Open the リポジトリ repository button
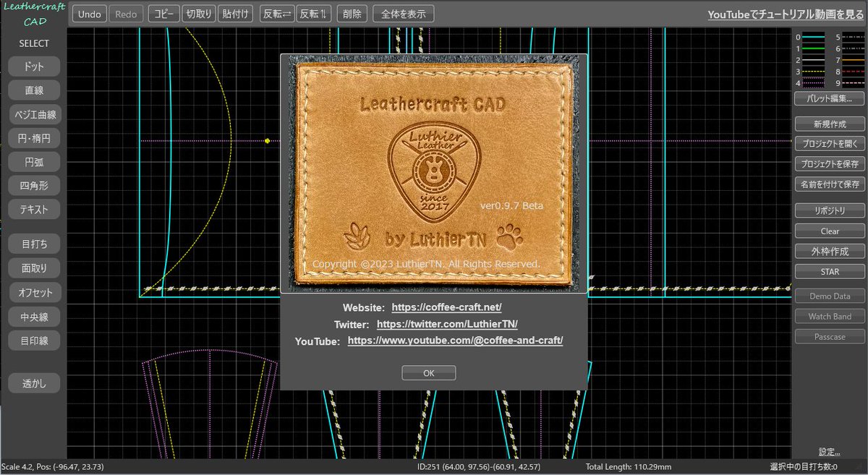 pos(830,211)
